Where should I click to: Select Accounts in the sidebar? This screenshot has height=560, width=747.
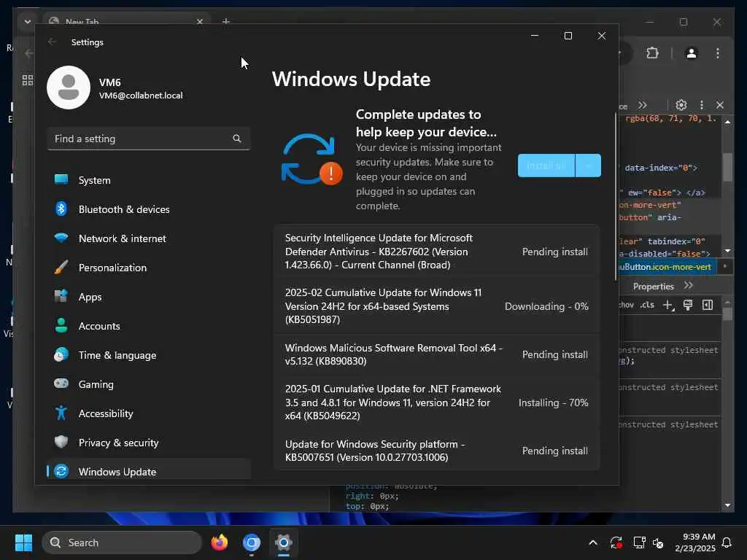(149, 326)
